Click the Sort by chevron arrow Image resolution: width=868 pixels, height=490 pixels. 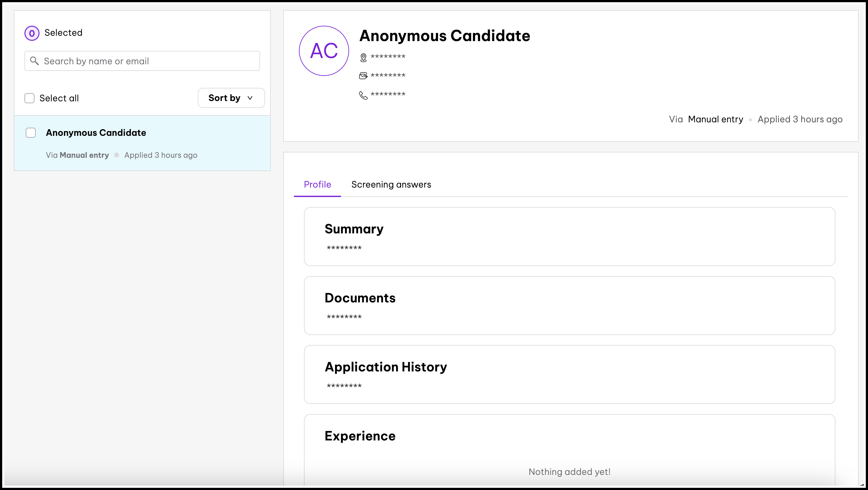pyautogui.click(x=250, y=98)
